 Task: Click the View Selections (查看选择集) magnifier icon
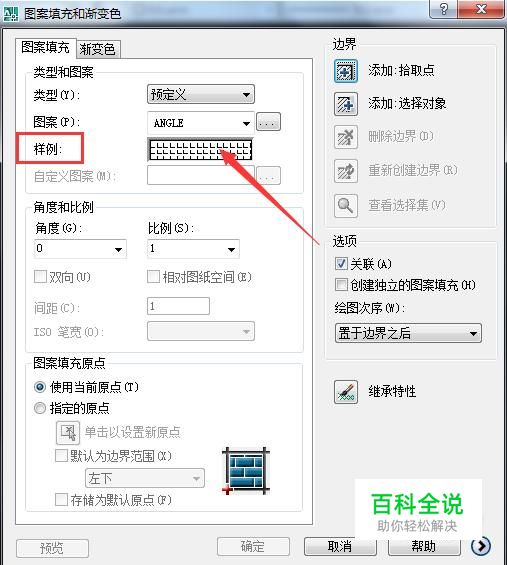coord(346,206)
